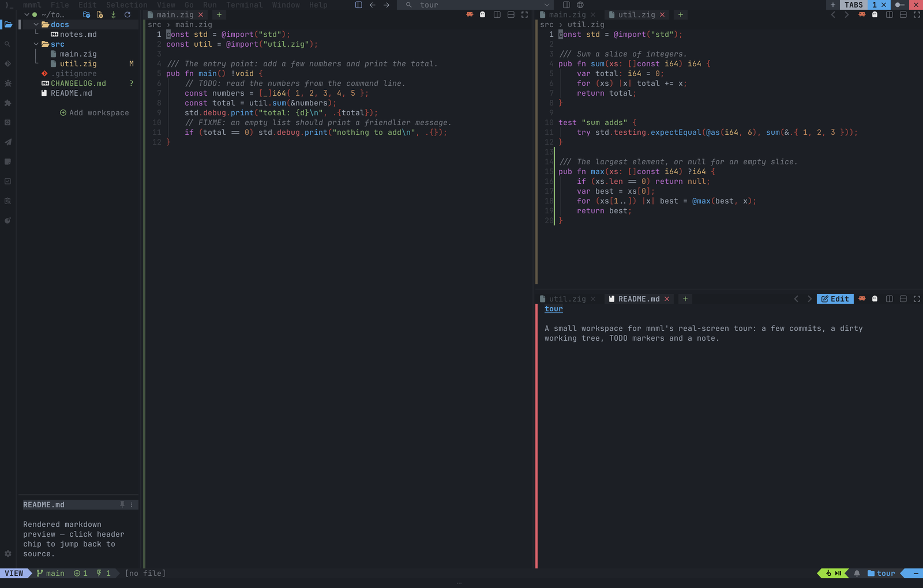Go forward using the title bar right arrow

click(x=387, y=5)
